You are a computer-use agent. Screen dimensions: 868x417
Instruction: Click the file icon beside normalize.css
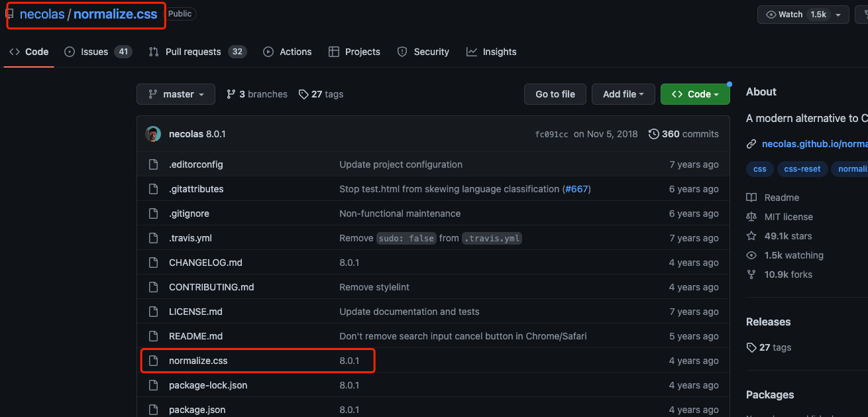point(154,361)
